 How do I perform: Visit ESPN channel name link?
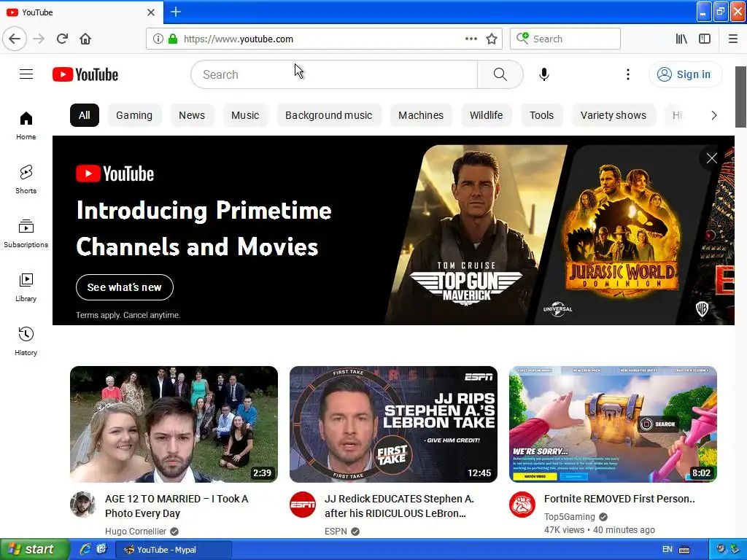(x=336, y=531)
